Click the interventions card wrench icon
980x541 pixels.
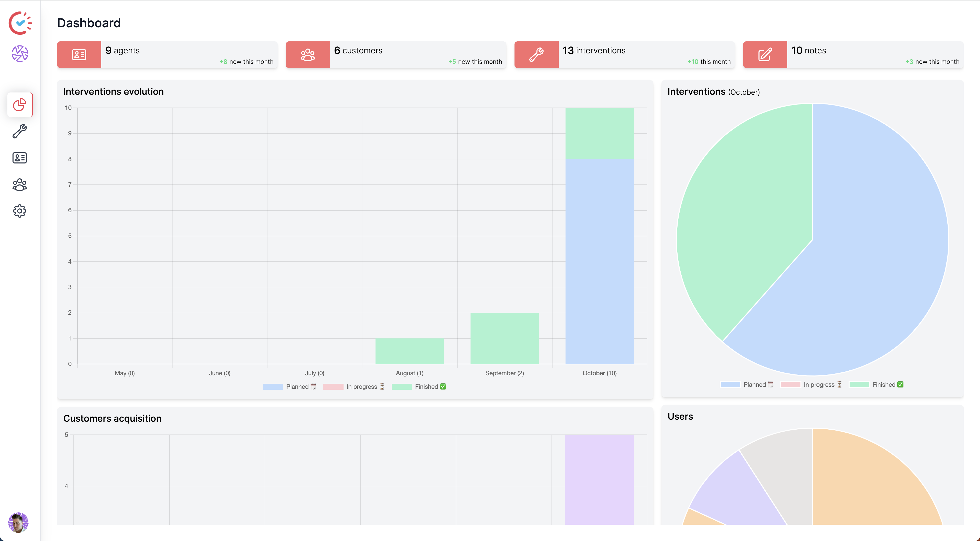click(x=536, y=55)
